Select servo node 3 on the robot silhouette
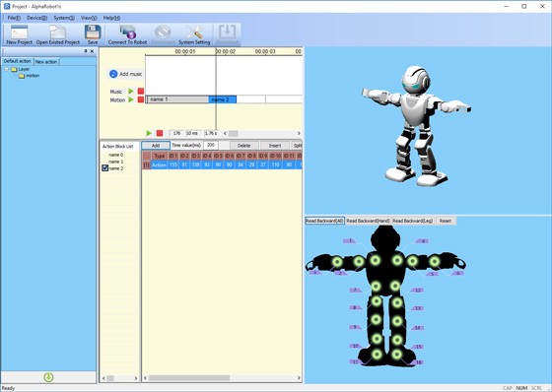The width and height of the screenshot is (552, 392). pos(337,262)
